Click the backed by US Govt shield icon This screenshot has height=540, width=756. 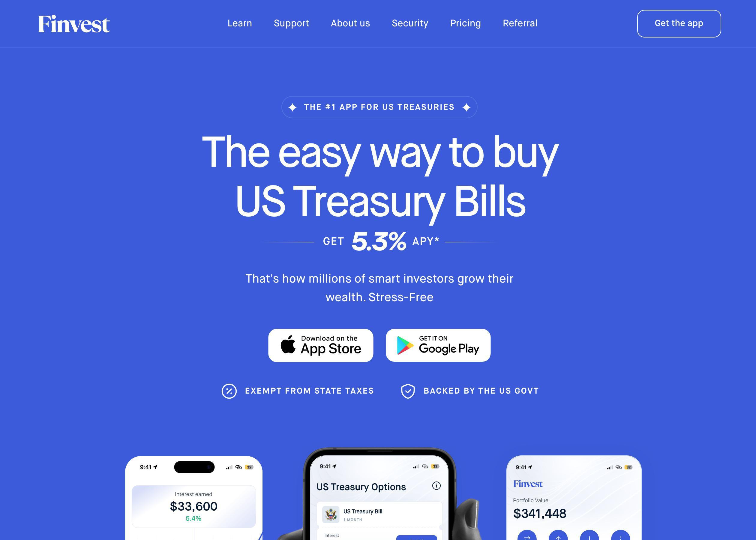408,390
